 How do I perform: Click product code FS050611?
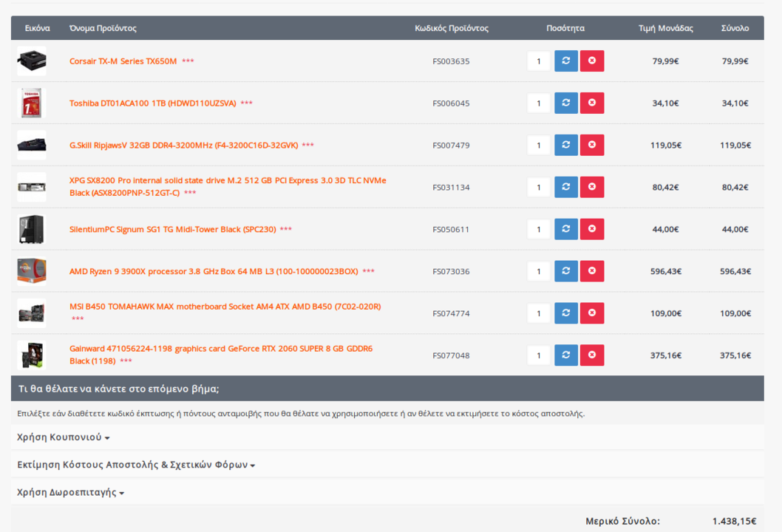(451, 229)
